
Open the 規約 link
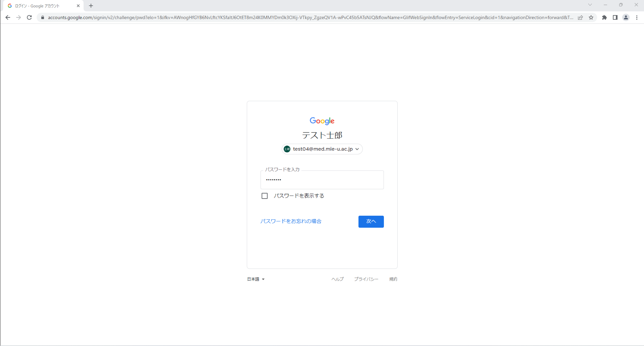pos(393,279)
